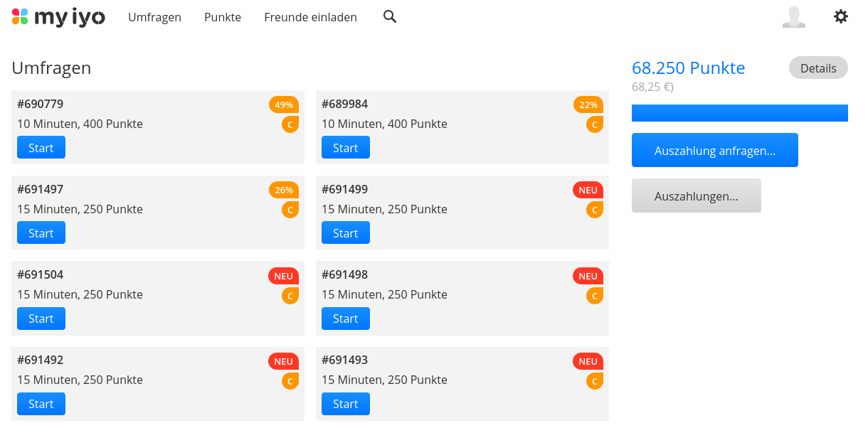Viewport: 868px width, 428px height.
Task: Go to Freunde einladen page
Action: coord(310,17)
